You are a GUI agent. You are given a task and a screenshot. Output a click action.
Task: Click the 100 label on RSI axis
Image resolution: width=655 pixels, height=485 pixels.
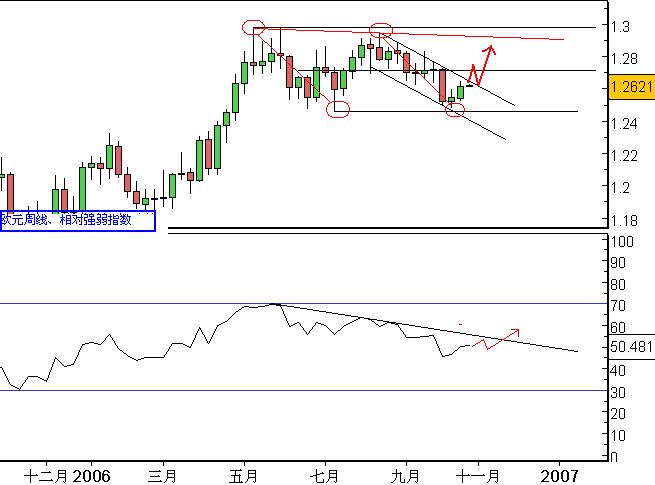622,241
